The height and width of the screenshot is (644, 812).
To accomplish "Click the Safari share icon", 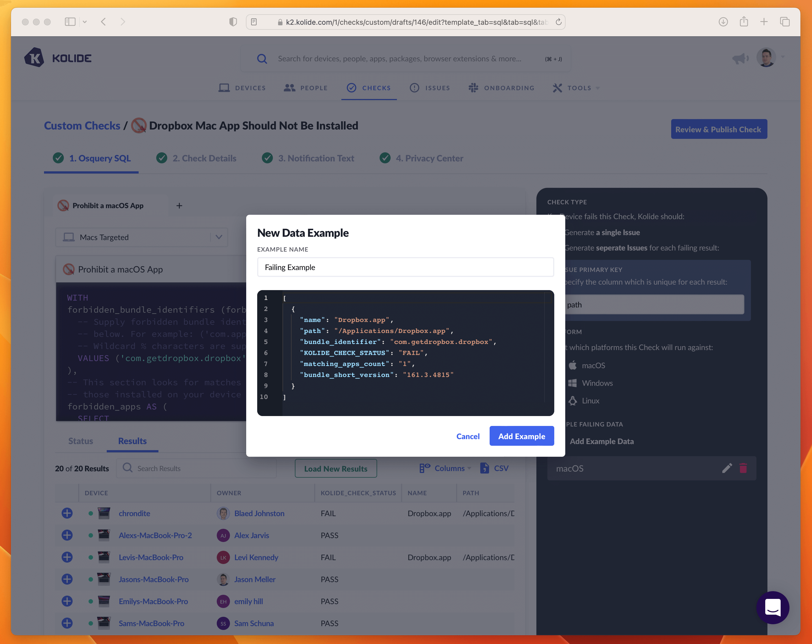I will [744, 22].
